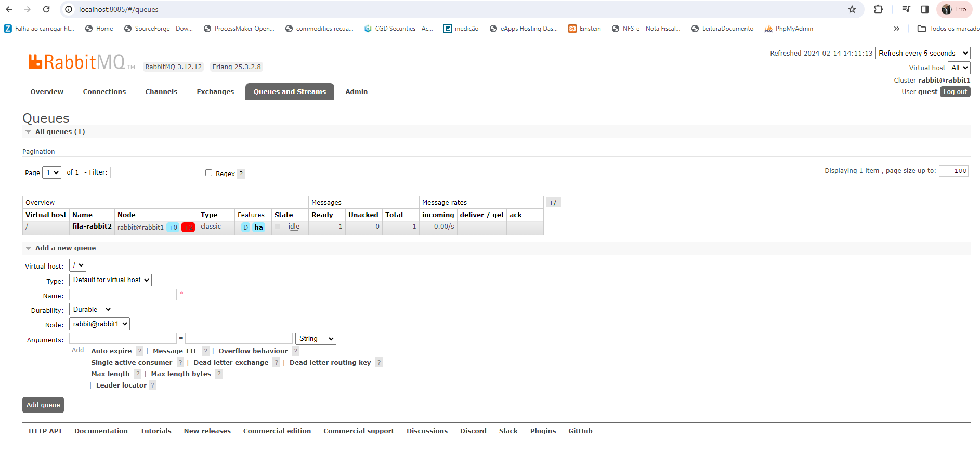Image resolution: width=980 pixels, height=452 pixels.
Task: Click the Log out button
Action: point(955,92)
